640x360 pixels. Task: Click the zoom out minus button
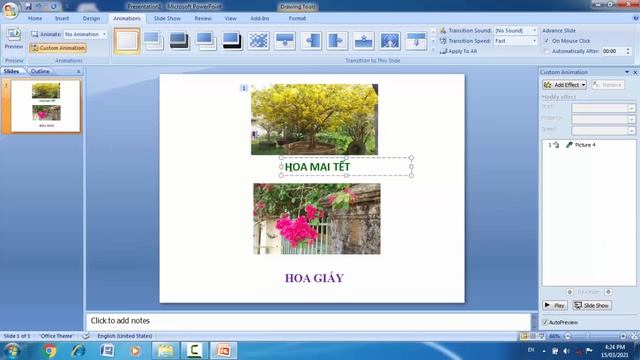click(567, 336)
